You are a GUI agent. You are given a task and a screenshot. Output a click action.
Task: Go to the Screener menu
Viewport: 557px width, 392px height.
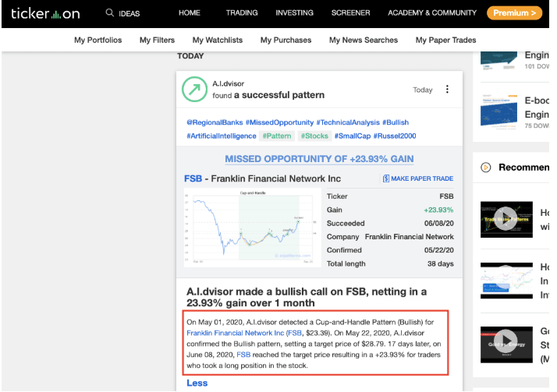click(x=350, y=12)
